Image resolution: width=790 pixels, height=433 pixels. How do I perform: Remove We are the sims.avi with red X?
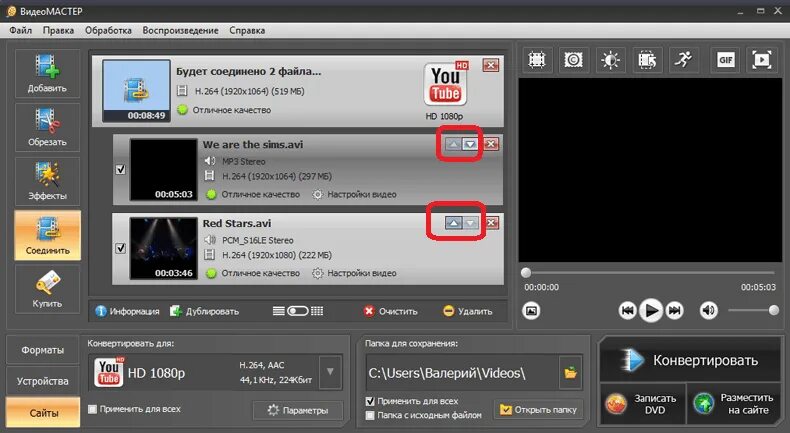[491, 144]
